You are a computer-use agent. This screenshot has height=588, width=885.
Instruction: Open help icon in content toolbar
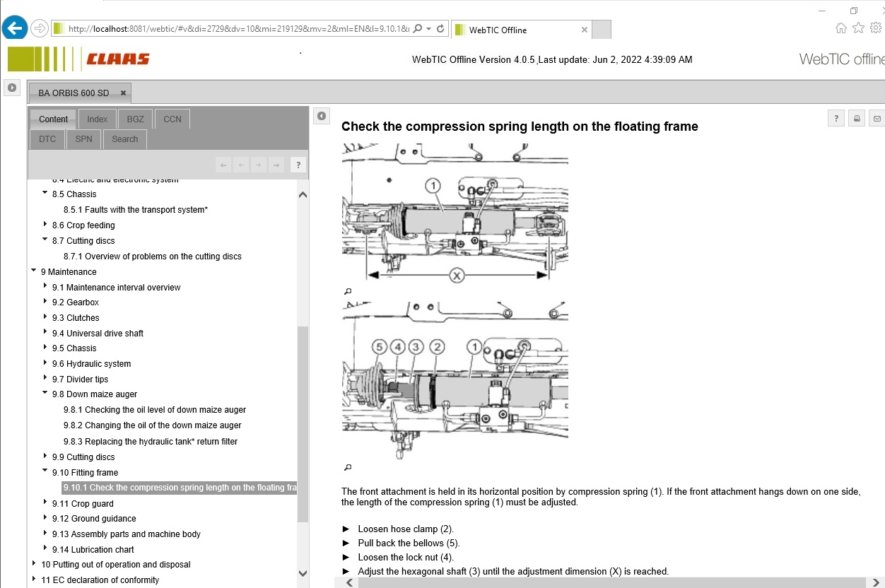coord(836,119)
